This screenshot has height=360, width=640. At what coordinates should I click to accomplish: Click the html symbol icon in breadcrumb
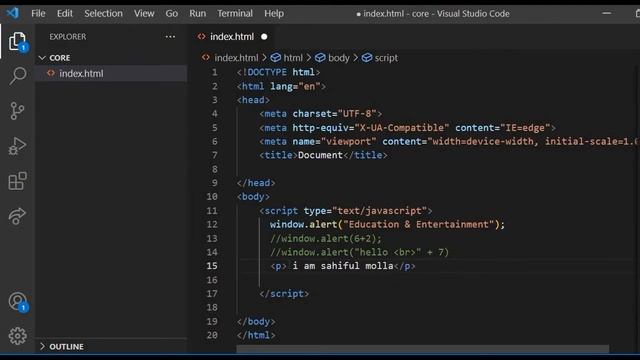point(276,58)
